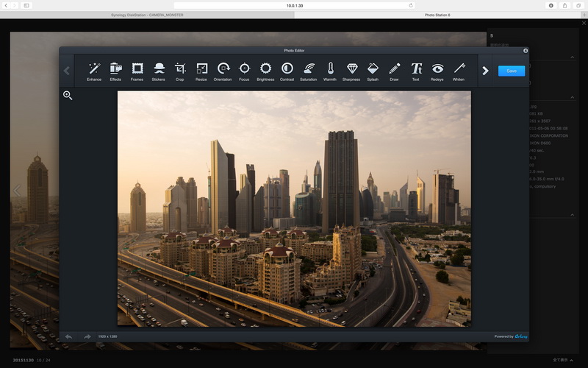The height and width of the screenshot is (368, 588).
Task: Go to previous photo in Photo Station
Action: pos(17,191)
